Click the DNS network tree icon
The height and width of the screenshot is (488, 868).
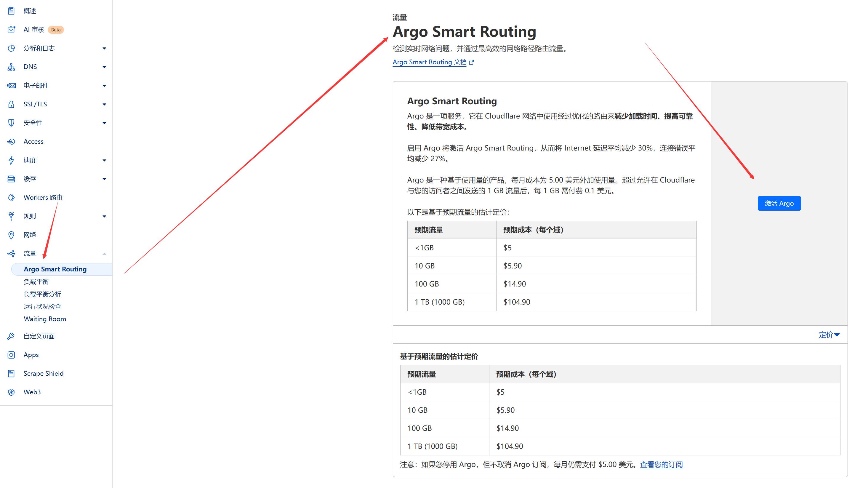11,67
